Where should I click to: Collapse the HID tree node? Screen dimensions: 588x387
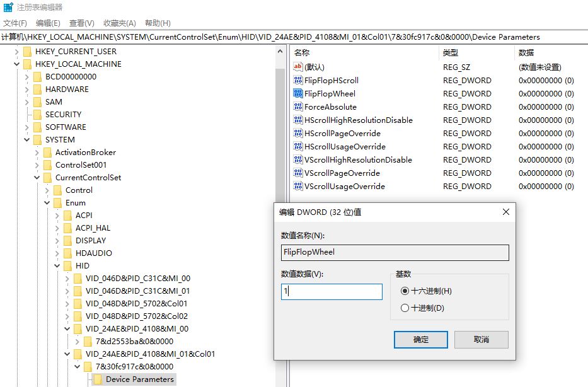pyautogui.click(x=57, y=265)
